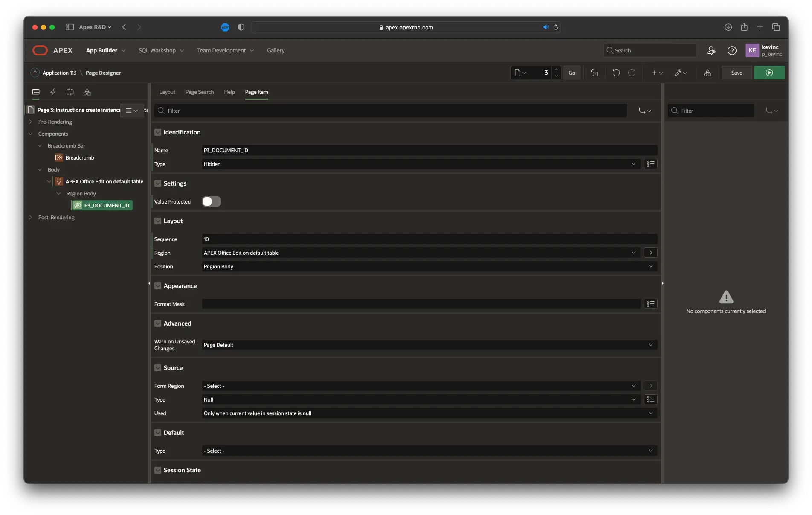Screen dimensions: 812x515
Task: Save and run the page
Action: (769, 73)
